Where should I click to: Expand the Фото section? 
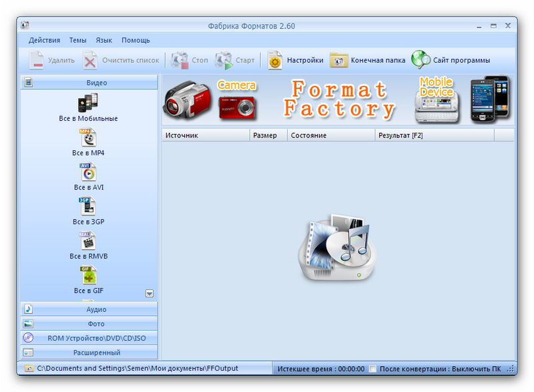[89, 323]
